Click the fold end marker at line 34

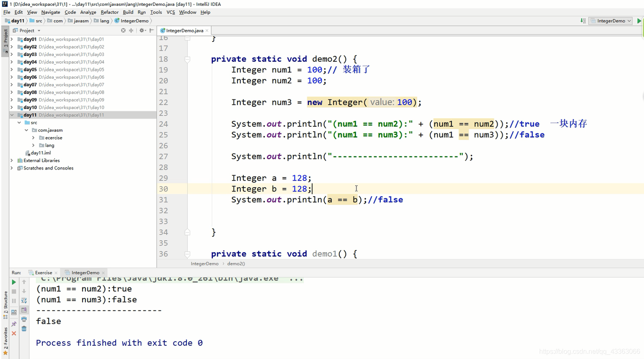(187, 232)
